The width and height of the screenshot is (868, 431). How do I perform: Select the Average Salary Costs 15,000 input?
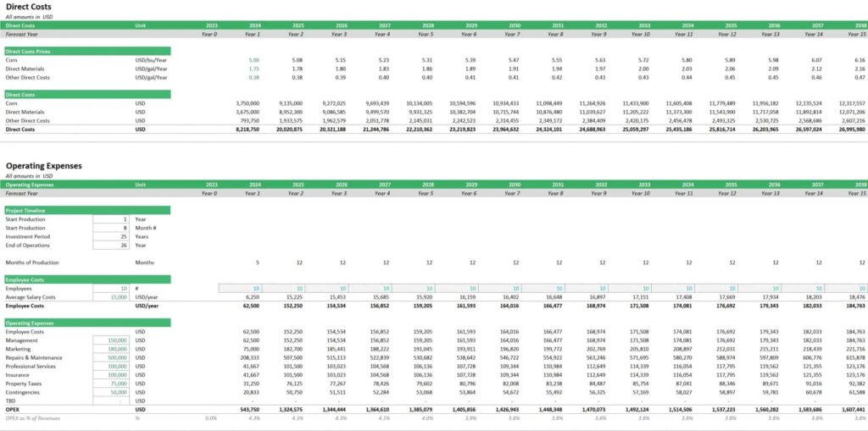pyautogui.click(x=111, y=297)
